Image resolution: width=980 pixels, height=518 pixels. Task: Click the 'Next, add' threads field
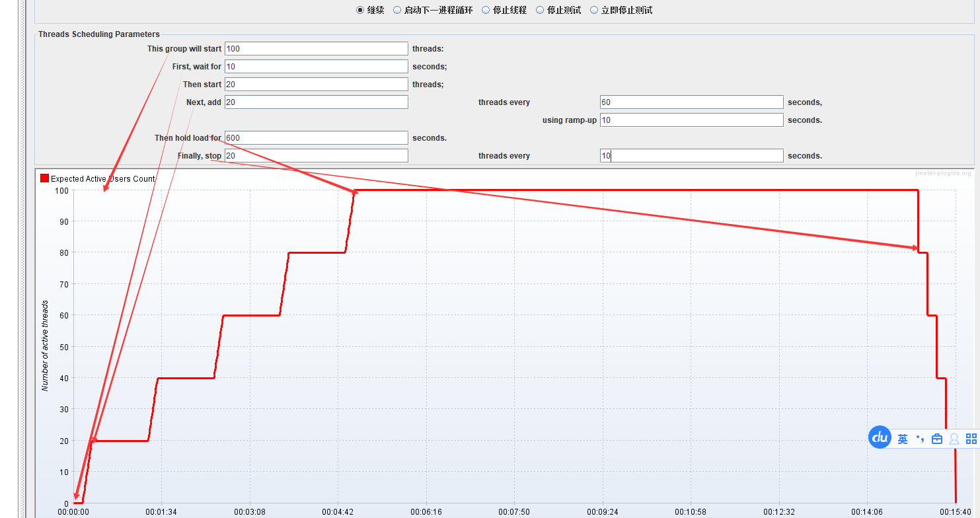click(x=316, y=102)
